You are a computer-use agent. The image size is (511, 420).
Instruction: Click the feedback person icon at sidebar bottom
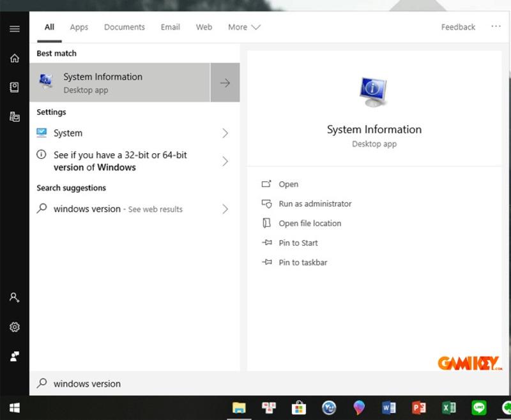coord(14,356)
